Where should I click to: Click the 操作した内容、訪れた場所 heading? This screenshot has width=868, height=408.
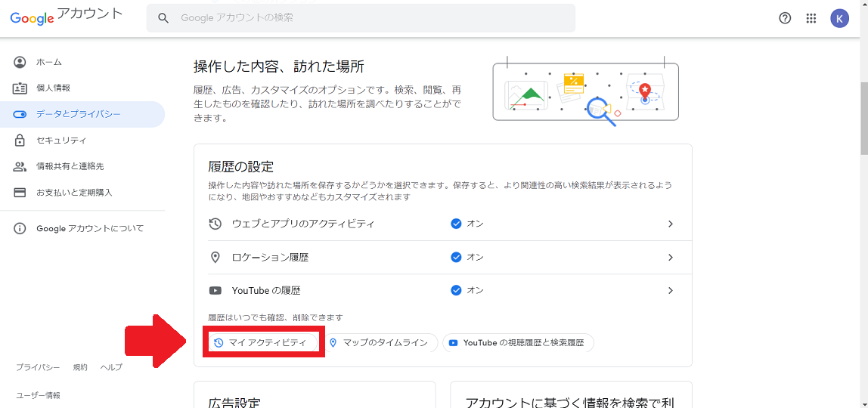pyautogui.click(x=278, y=67)
